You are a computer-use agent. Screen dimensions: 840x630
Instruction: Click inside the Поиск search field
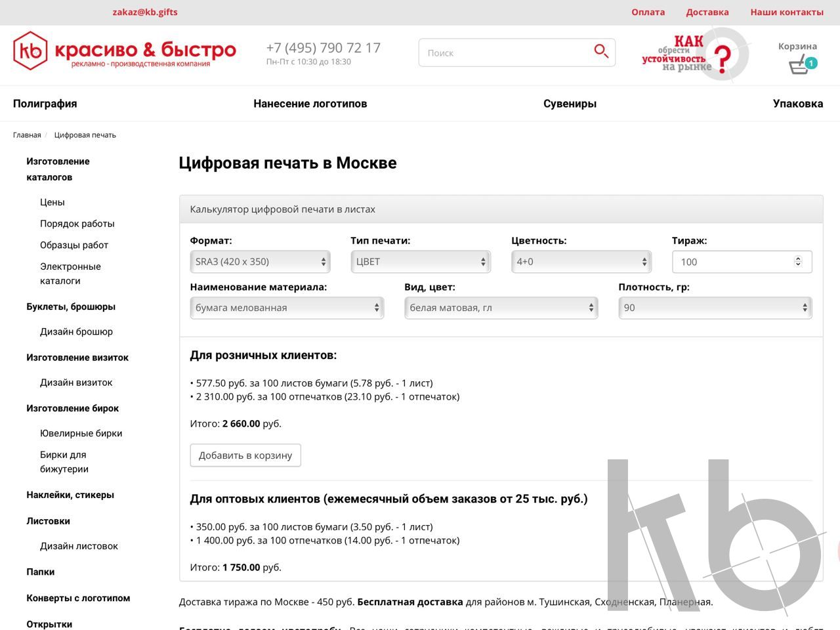click(499, 52)
